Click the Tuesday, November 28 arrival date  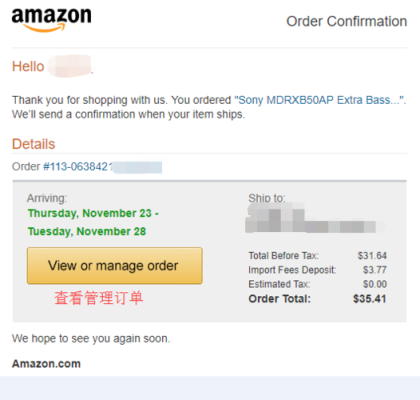click(x=87, y=231)
